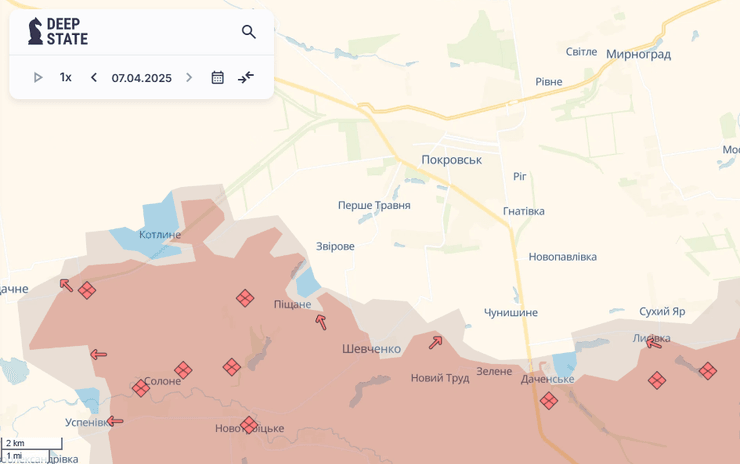The image size is (740, 464).
Task: Click the Покровськ city label
Action: (451, 160)
